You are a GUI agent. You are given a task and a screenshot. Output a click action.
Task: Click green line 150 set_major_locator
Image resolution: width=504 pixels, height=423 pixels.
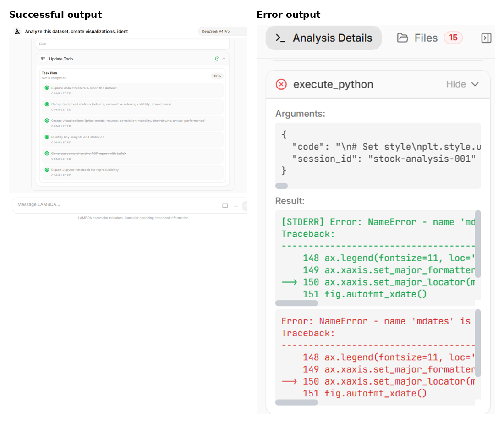point(378,282)
